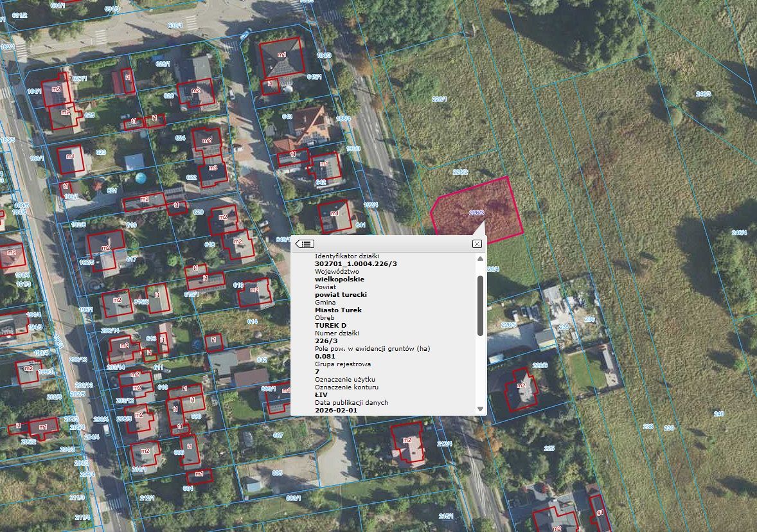
Task: Select parcel 643 label
Action: [287, 117]
